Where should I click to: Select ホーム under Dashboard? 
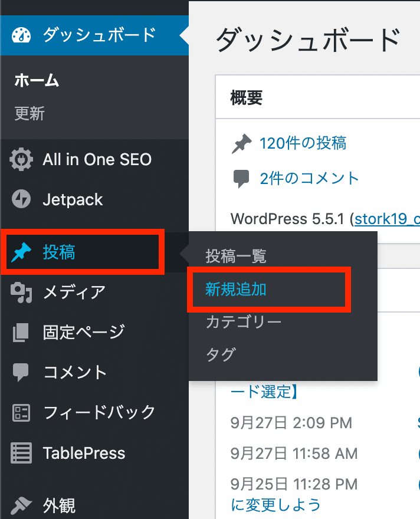coord(37,81)
